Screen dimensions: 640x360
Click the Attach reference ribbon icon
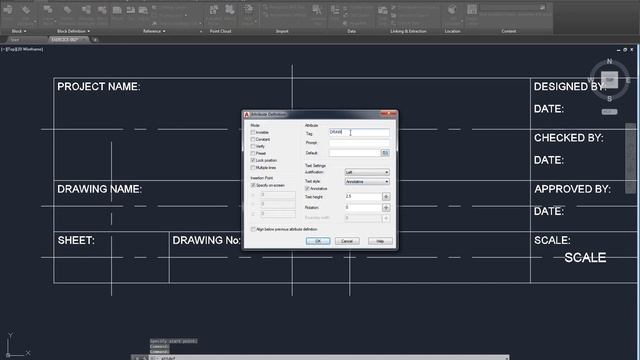(117, 10)
